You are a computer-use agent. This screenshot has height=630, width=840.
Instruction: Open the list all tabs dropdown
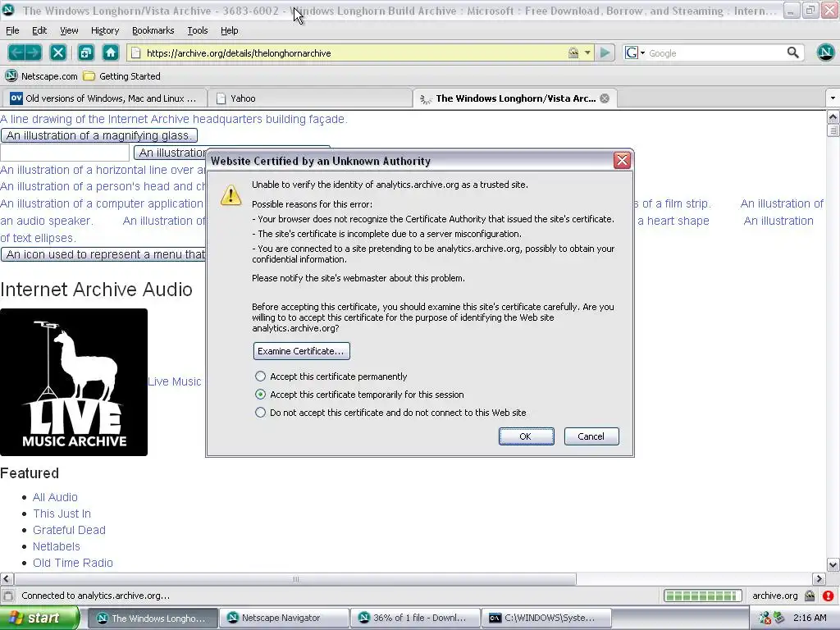pyautogui.click(x=833, y=98)
